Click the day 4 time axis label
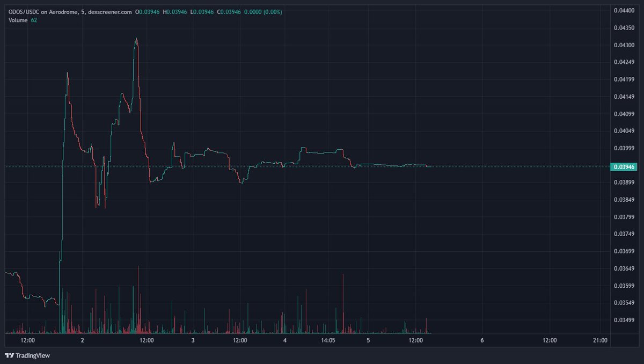 (x=285, y=340)
